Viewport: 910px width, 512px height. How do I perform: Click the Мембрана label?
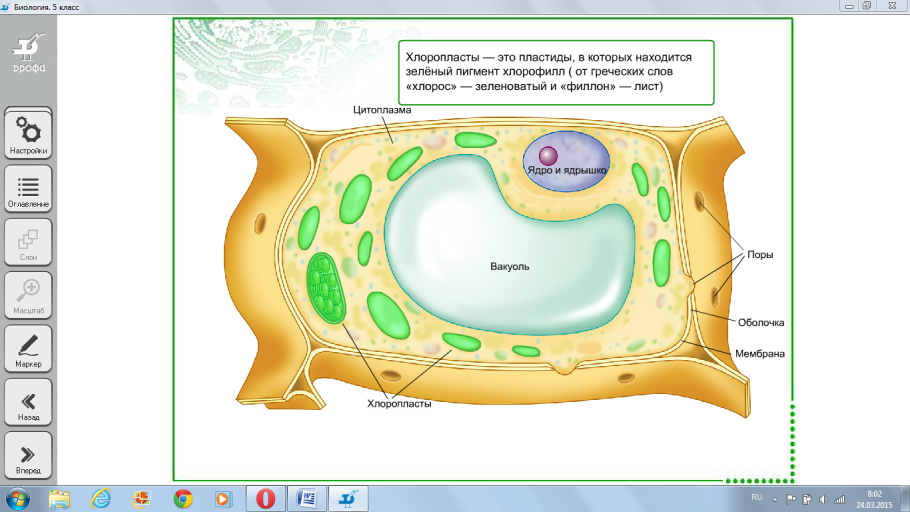[760, 353]
